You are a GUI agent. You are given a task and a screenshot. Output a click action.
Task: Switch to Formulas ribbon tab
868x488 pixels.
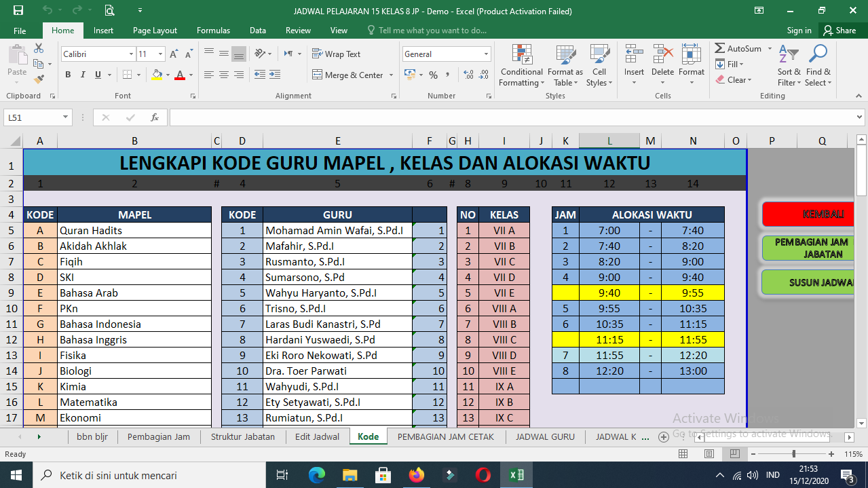[213, 31]
